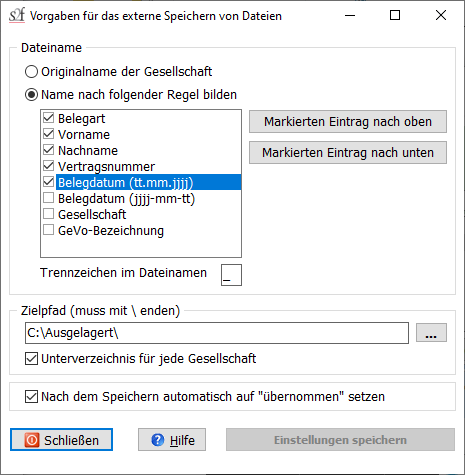This screenshot has width=465, height=475.
Task: Click the application logo in title bar
Action: [17, 15]
